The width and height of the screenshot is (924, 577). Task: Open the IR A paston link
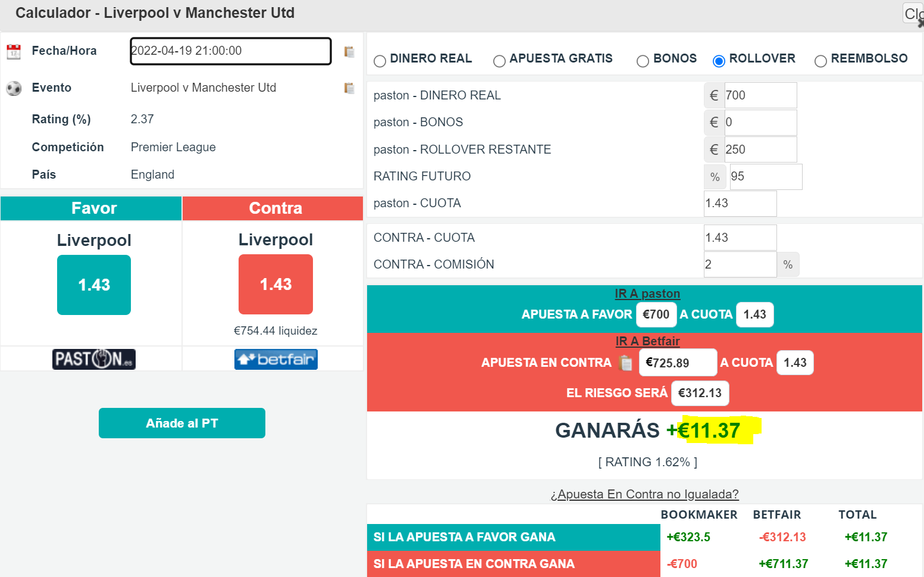[x=647, y=294]
